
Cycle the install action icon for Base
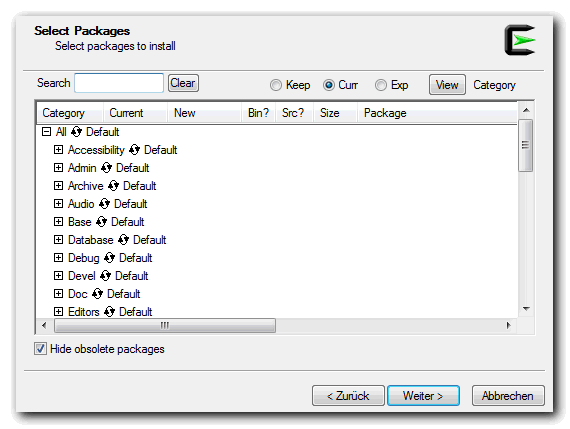point(101,221)
